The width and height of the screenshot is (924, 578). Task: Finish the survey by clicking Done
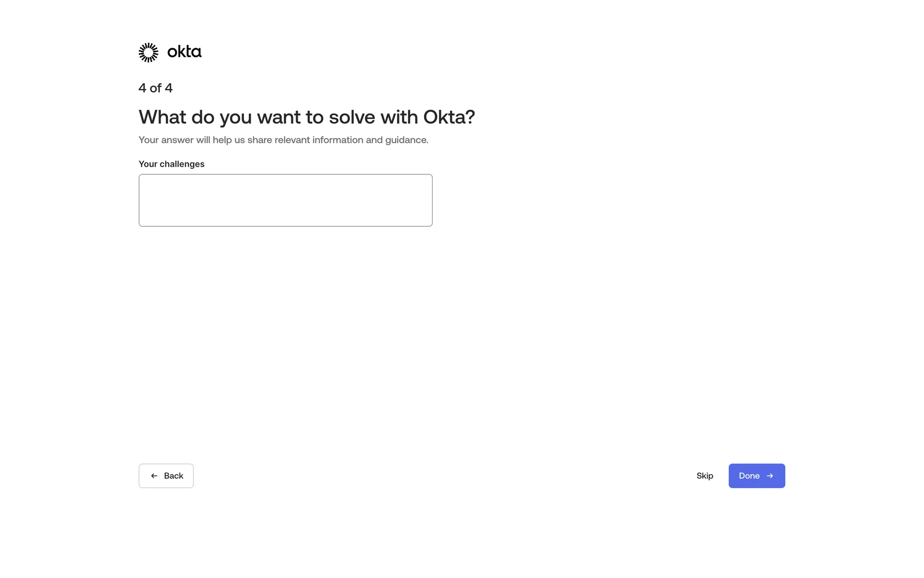(x=756, y=476)
